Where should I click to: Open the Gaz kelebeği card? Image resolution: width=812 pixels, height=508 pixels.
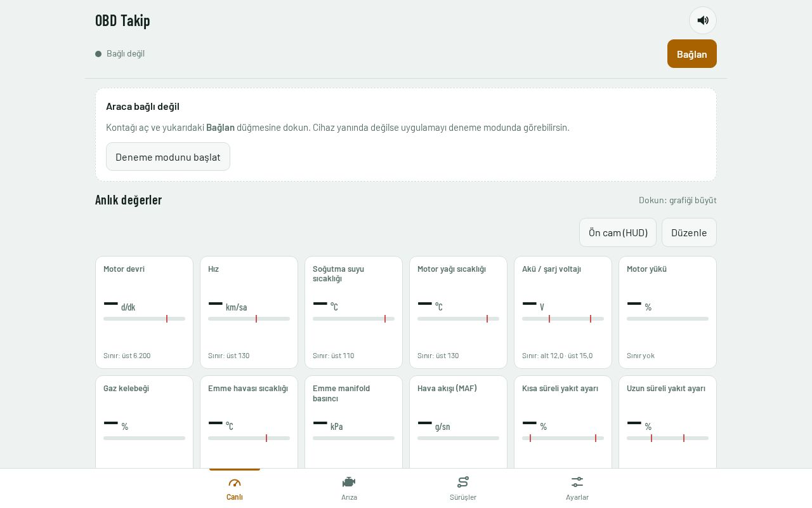pos(144,422)
